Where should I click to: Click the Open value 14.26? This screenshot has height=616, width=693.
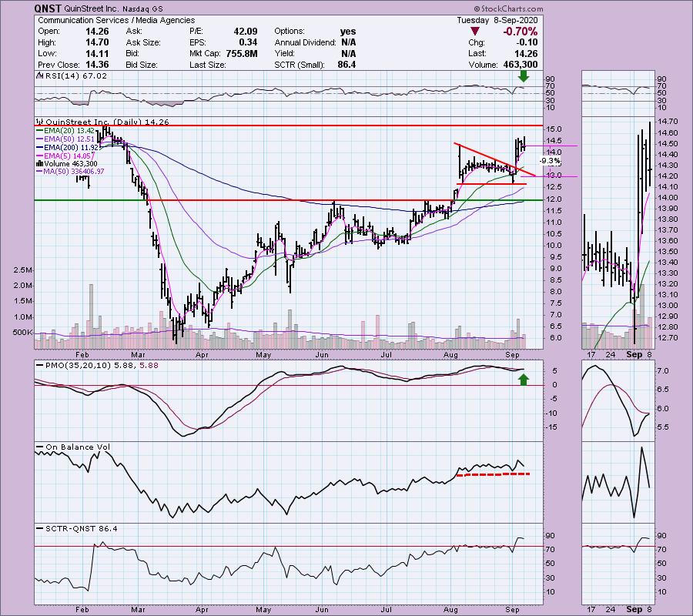click(x=97, y=32)
